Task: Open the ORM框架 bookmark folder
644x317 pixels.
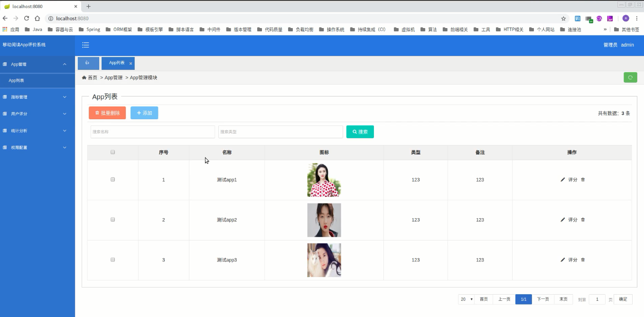Action: (119, 29)
